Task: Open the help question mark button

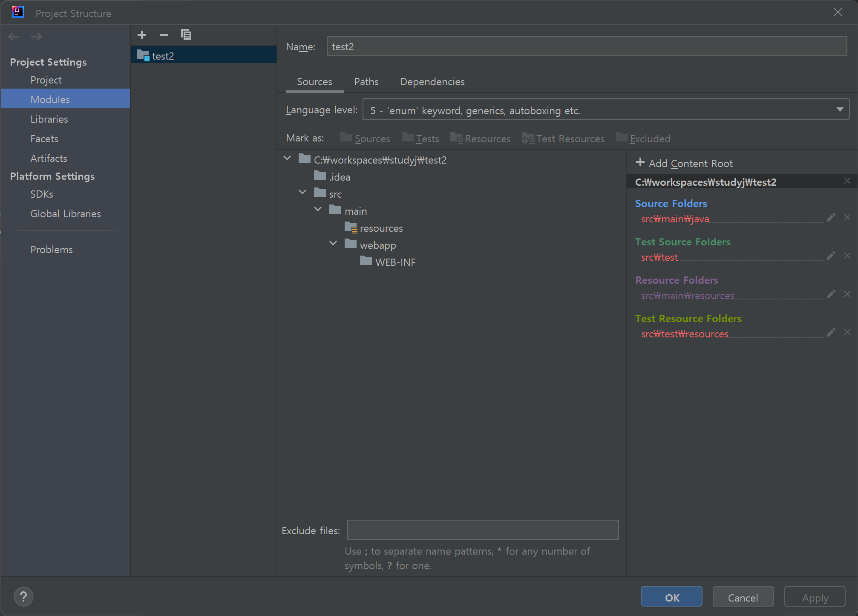Action: click(x=23, y=597)
